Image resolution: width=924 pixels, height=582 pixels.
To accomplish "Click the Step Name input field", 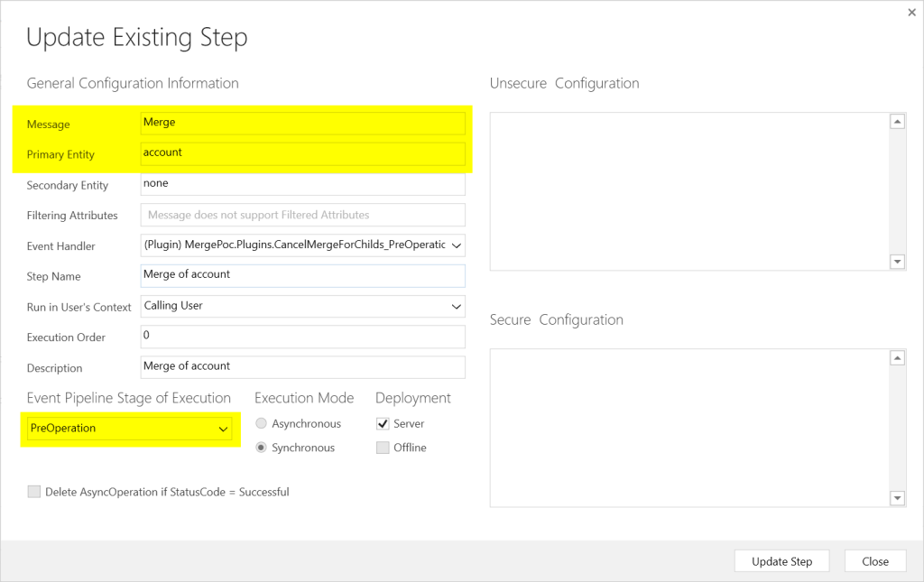I will (302, 275).
